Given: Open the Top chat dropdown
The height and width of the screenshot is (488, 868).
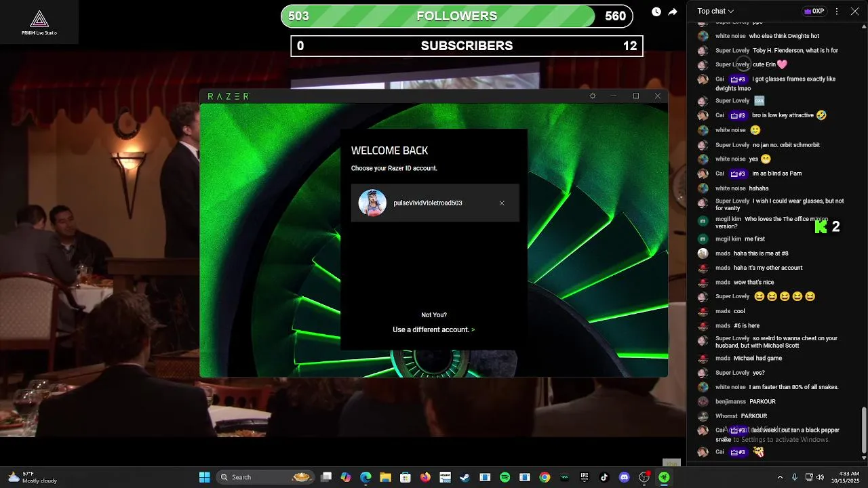Looking at the screenshot, I should pos(715,11).
